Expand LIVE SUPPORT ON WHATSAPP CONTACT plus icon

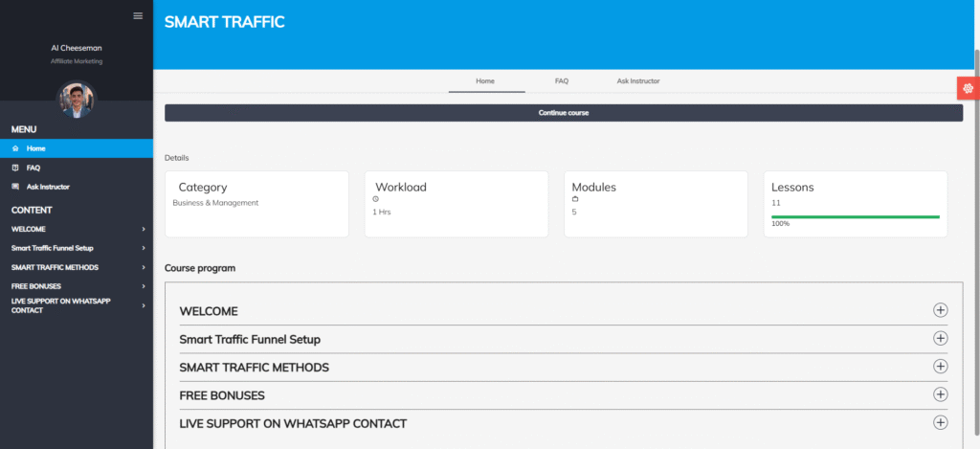(940, 423)
